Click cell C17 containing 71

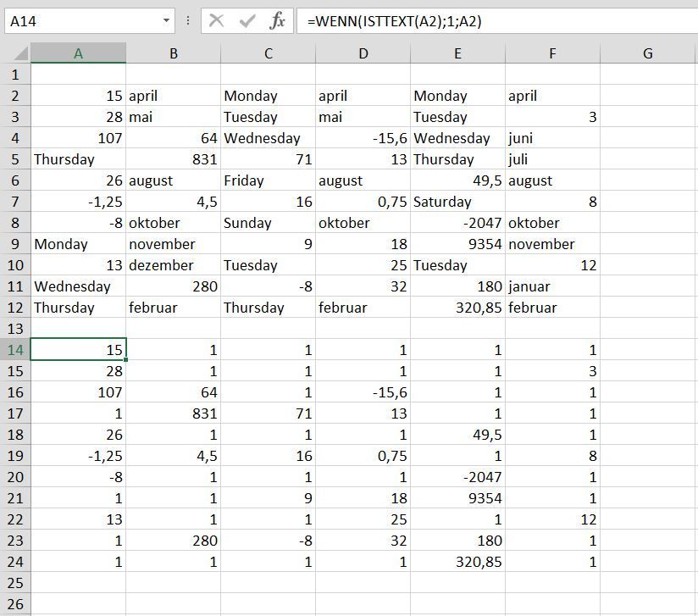click(268, 413)
